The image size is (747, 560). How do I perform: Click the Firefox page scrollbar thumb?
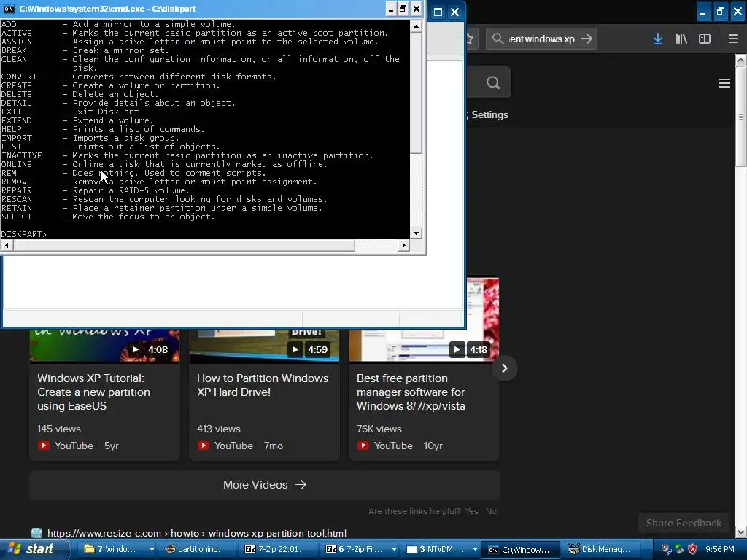(741, 117)
